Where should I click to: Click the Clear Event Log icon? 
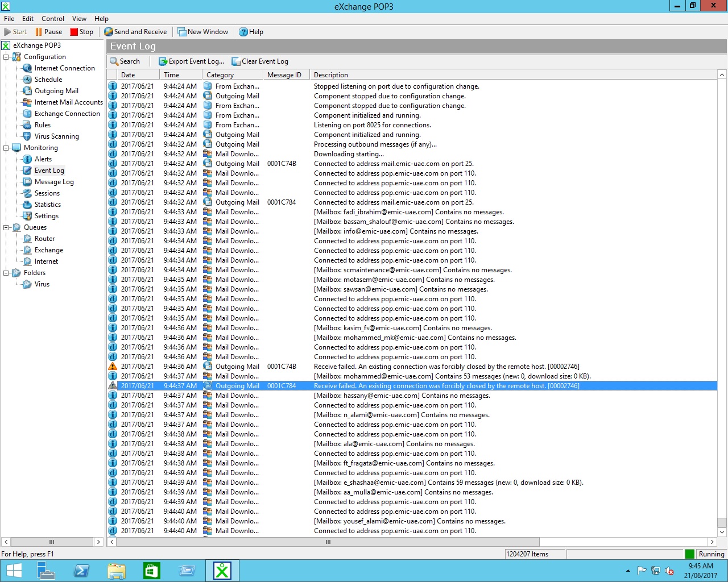tap(236, 61)
